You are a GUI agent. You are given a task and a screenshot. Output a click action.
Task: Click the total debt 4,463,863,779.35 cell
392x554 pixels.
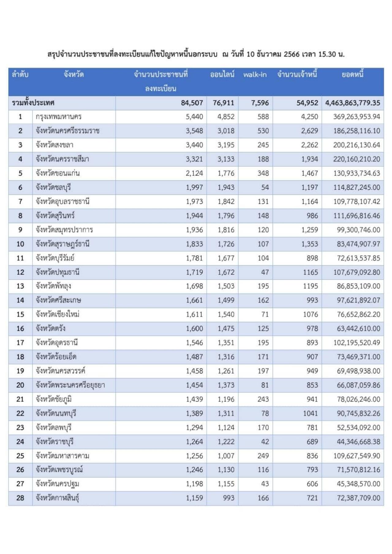point(352,103)
